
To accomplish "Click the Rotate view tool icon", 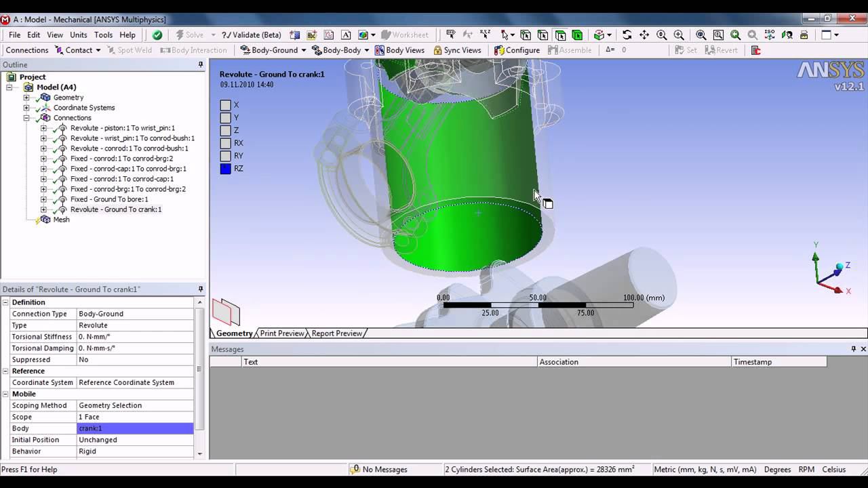I will 627,35.
